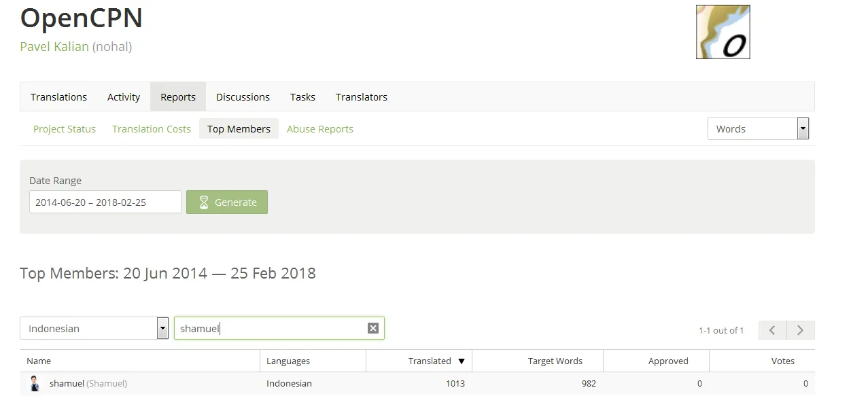
Task: Open the Project Status report
Action: tap(65, 129)
